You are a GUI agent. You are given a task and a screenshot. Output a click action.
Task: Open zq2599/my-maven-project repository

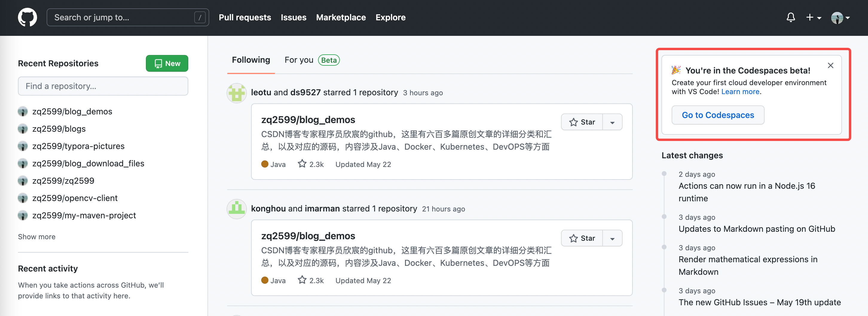84,215
